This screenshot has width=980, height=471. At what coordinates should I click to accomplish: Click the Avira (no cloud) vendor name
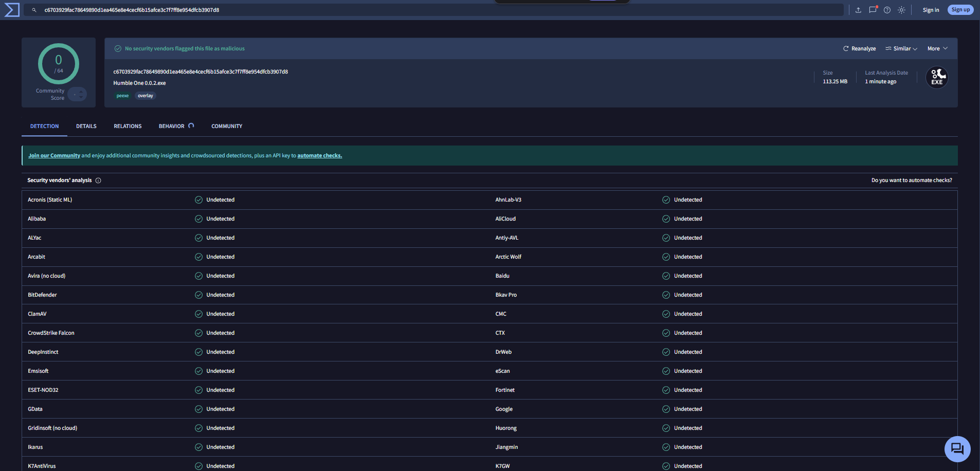coord(47,276)
